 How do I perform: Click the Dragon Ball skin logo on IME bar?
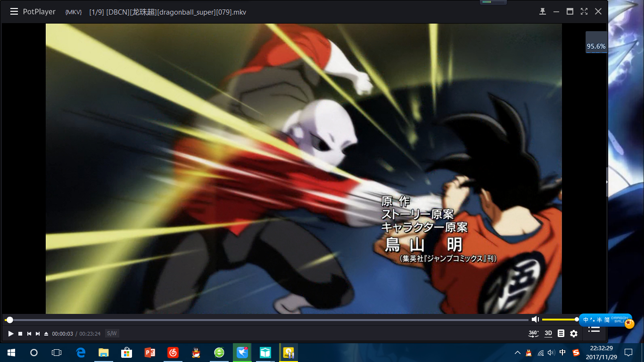click(622, 321)
